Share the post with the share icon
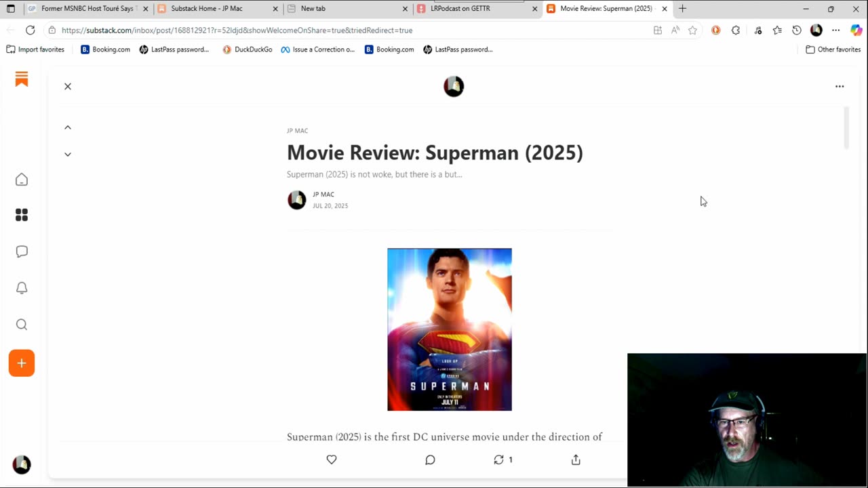 coord(576,460)
